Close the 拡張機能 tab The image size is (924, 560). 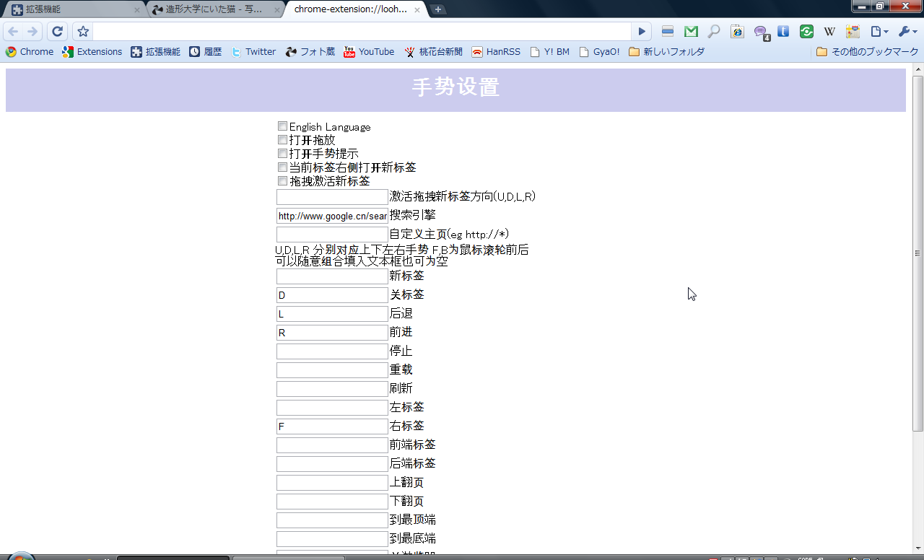click(x=137, y=10)
